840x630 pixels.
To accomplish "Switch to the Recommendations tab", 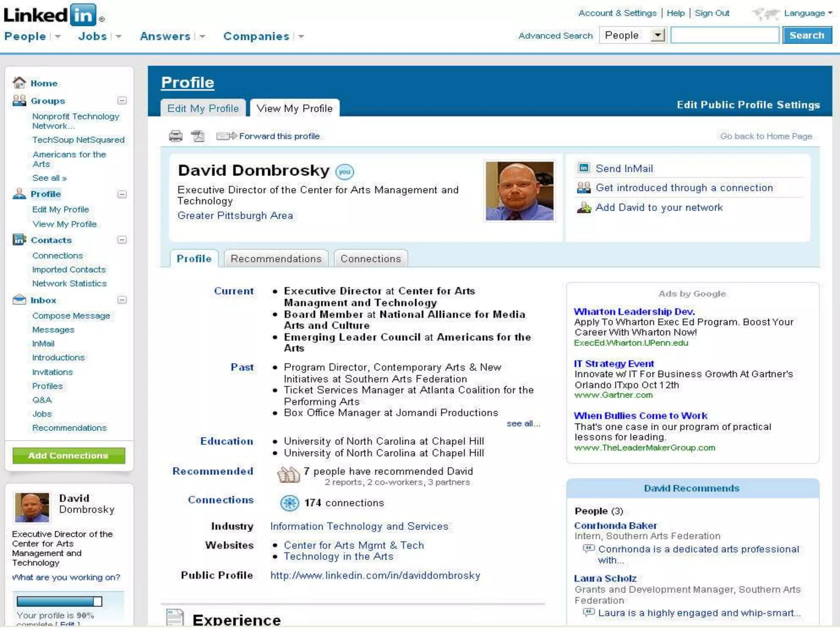I will tap(276, 259).
